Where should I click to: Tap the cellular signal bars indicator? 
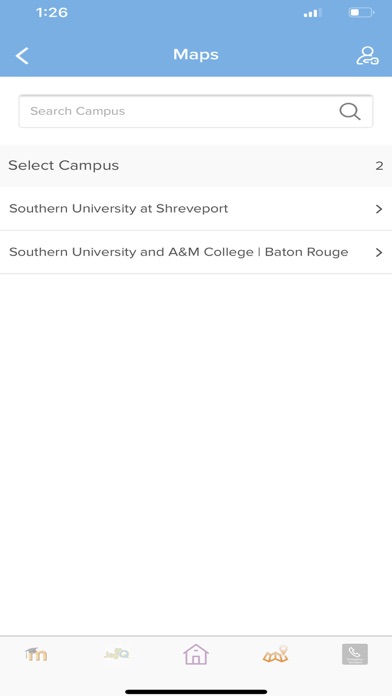click(x=313, y=13)
